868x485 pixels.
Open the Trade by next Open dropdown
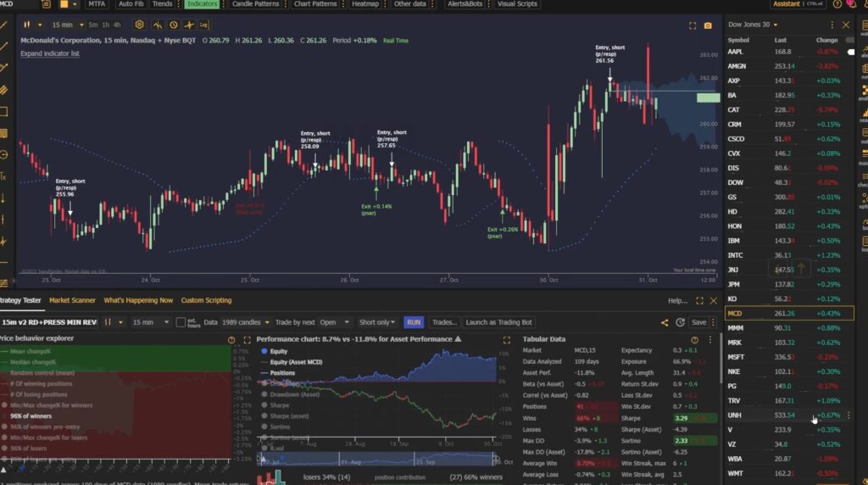[x=334, y=322]
